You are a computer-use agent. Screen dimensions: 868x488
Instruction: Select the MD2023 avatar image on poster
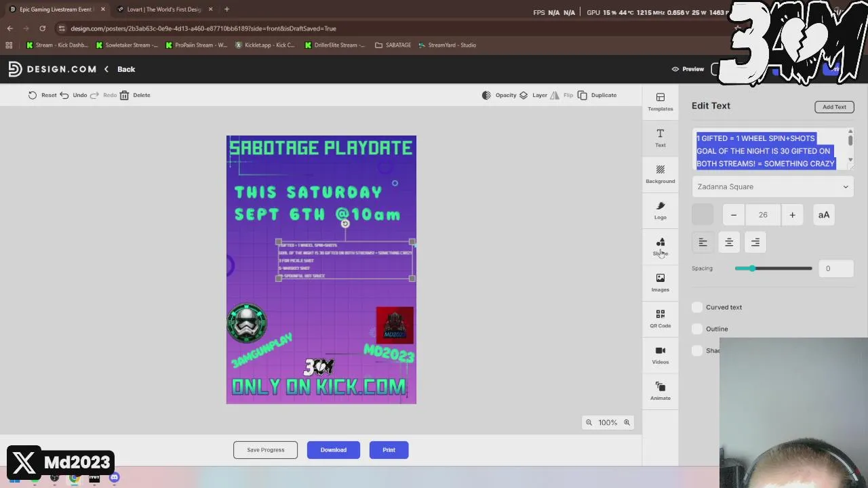coord(395,325)
